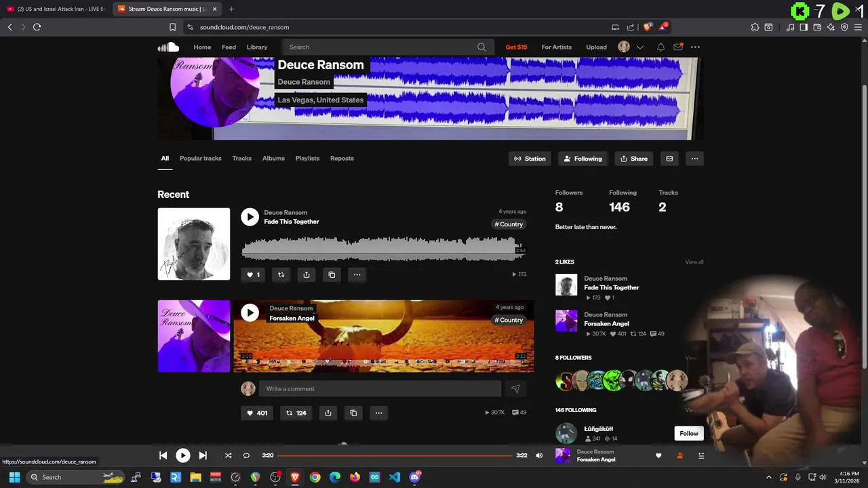Screen dimensions: 868x488
Task: Open header user avatar profile
Action: 624,47
